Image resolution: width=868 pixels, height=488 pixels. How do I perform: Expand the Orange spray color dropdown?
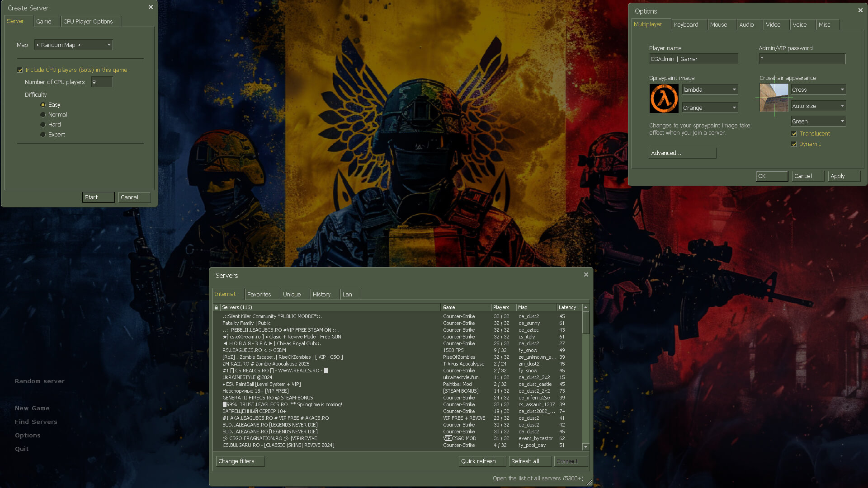click(710, 108)
